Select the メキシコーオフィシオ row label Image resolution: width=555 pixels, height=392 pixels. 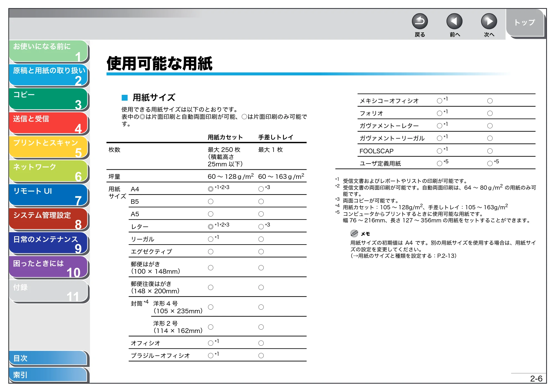tap(389, 101)
